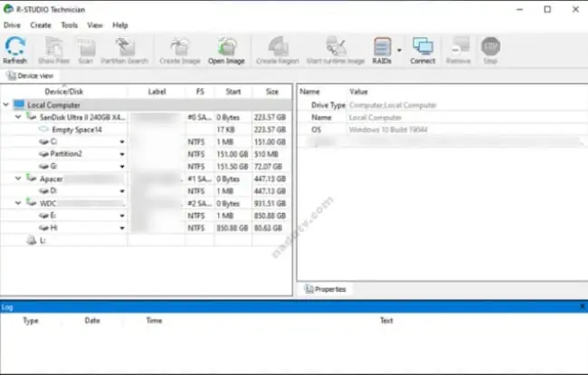
Task: Click the OS property row label
Action: tap(316, 130)
